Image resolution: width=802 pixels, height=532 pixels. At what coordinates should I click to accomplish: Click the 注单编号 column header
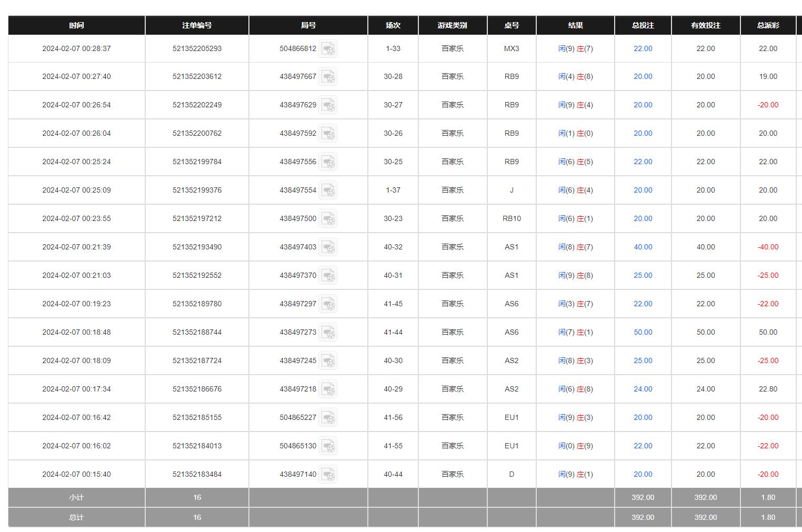tap(197, 25)
